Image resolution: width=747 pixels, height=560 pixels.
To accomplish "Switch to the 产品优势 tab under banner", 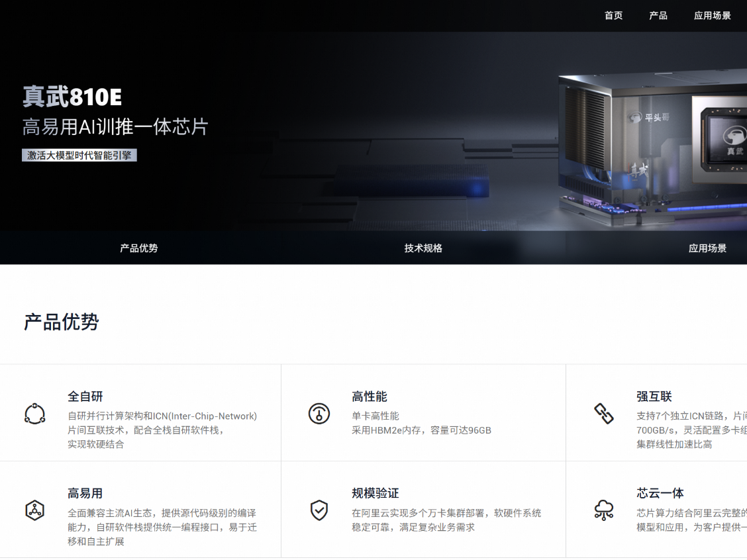I will (x=139, y=248).
